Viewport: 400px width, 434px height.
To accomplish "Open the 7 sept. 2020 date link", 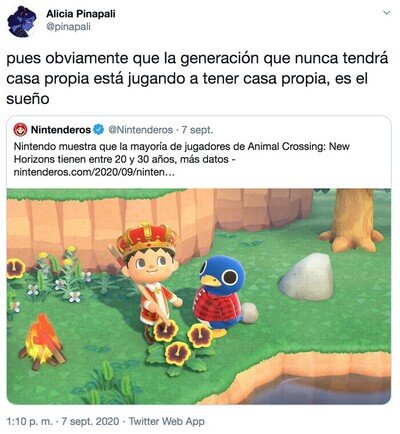I will 90,421.
